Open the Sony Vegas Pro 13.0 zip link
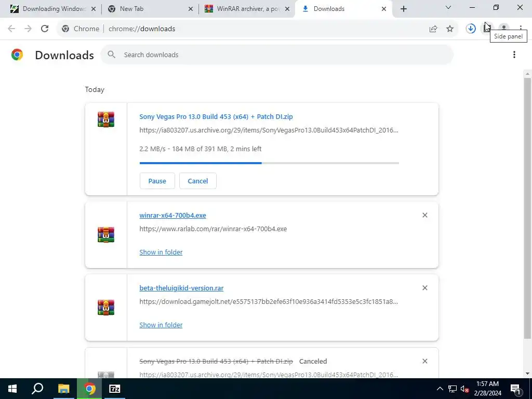532x399 pixels. click(x=216, y=116)
